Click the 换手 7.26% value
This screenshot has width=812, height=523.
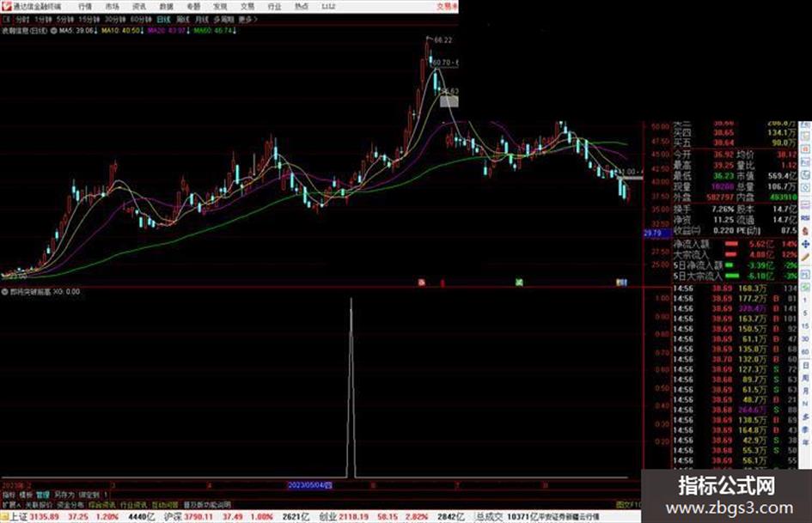point(723,210)
